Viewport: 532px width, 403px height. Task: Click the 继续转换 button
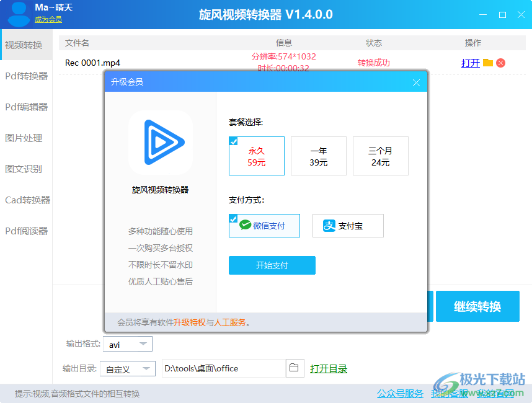[477, 306]
